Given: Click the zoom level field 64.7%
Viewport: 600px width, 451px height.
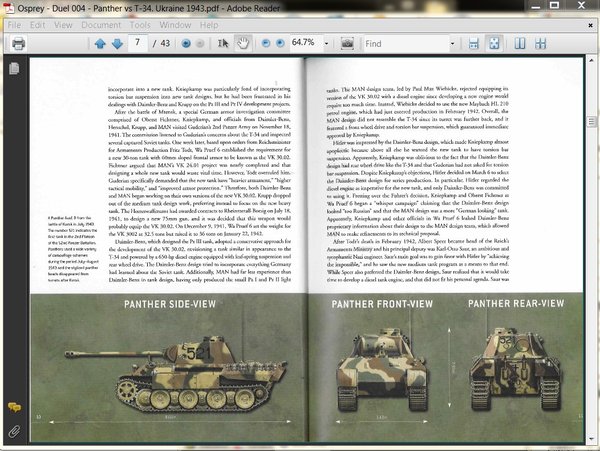Looking at the screenshot, I should pos(305,42).
